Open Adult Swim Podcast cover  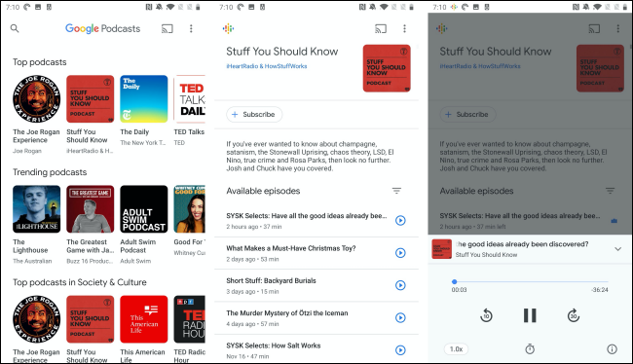(x=144, y=209)
